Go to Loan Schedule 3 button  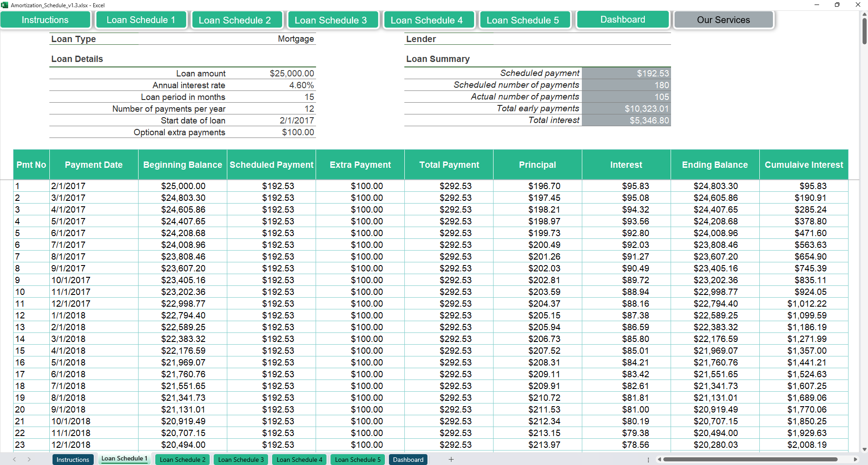coord(331,20)
